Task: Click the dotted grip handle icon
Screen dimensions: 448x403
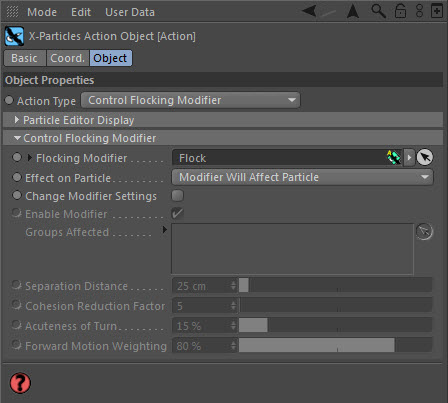Action: tap(12, 12)
